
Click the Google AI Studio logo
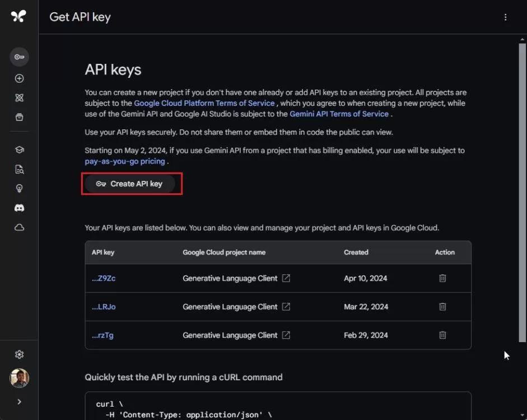coord(18,16)
